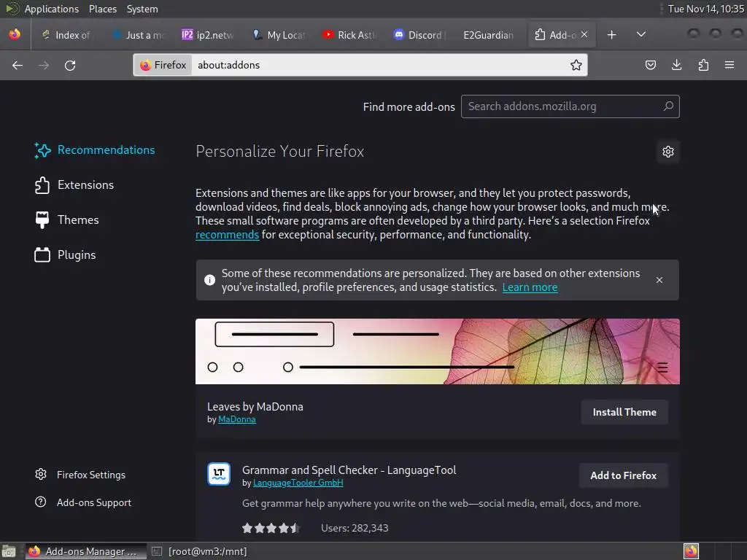Open the Places menu
Viewport: 747px width, 560px height.
[102, 9]
